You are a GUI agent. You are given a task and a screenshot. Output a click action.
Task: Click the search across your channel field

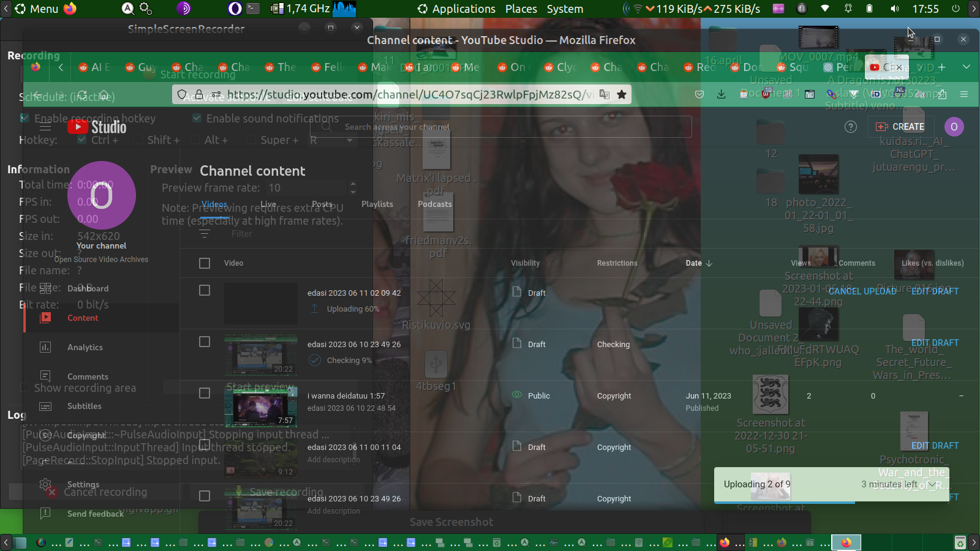(x=501, y=127)
